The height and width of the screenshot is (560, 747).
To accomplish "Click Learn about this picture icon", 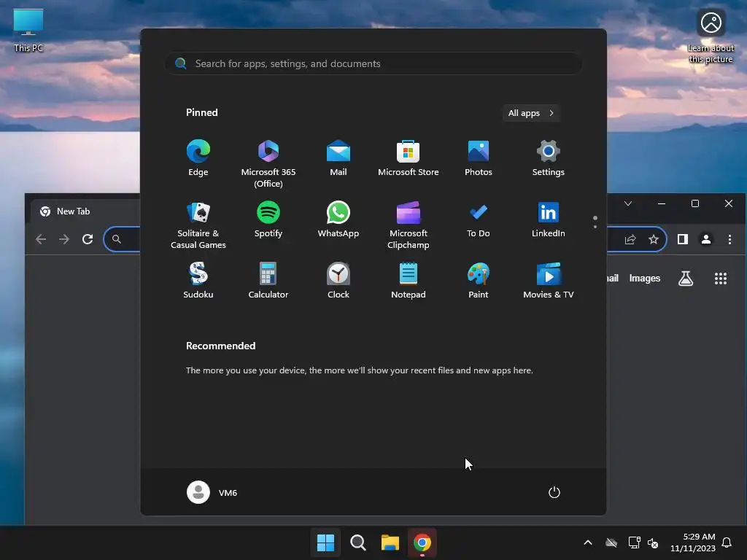I will click(711, 37).
